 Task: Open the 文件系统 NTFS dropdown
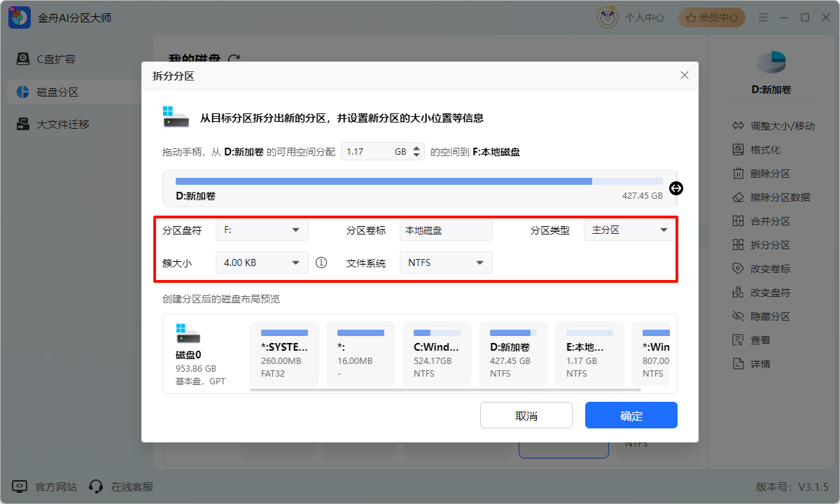coord(445,262)
